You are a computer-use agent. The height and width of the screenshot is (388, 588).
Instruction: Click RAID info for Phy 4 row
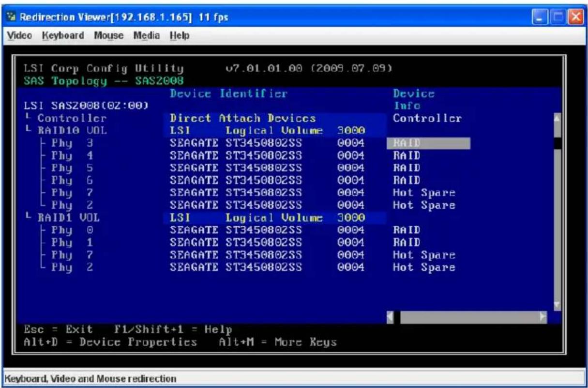407,155
